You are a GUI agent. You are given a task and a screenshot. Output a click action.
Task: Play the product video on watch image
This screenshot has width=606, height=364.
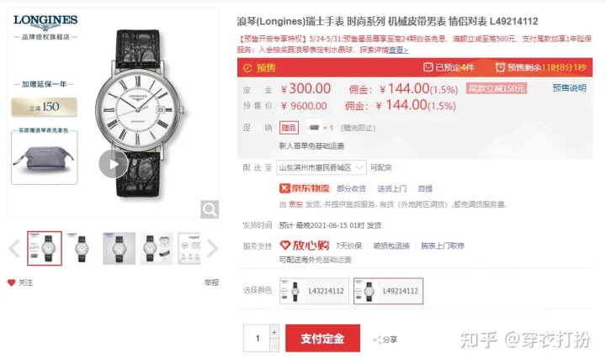click(114, 164)
